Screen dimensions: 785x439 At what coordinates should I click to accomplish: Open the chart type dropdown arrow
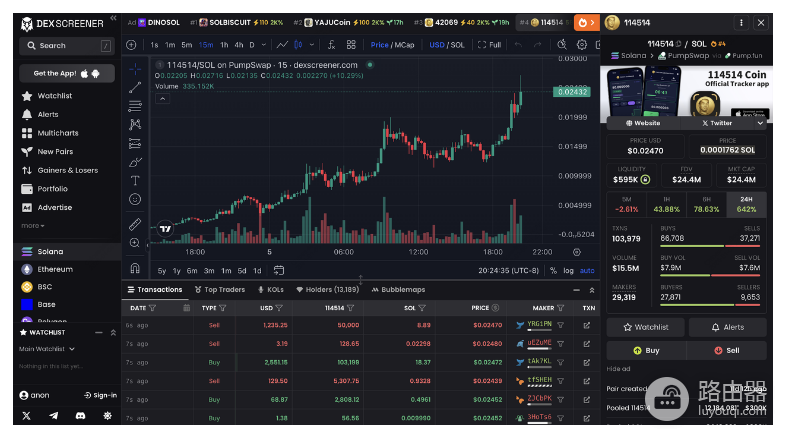pyautogui.click(x=311, y=45)
